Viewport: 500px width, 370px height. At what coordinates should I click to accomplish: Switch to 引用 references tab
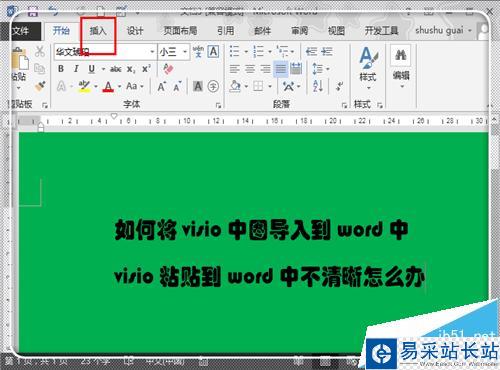click(226, 31)
